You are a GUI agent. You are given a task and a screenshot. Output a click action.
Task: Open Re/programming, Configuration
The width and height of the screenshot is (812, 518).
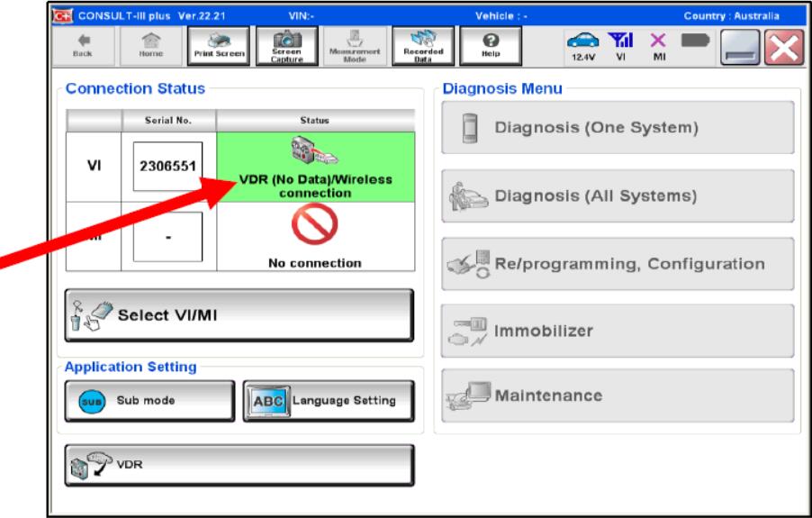click(618, 264)
